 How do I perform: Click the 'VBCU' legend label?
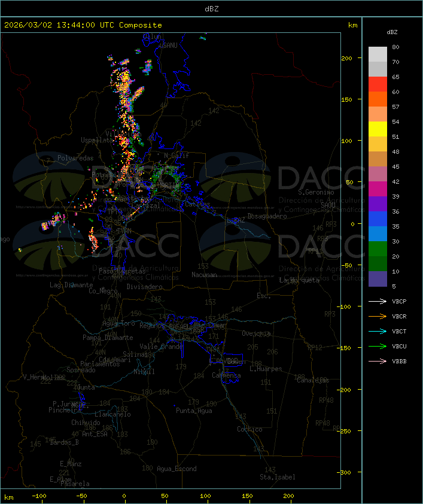pyautogui.click(x=399, y=346)
